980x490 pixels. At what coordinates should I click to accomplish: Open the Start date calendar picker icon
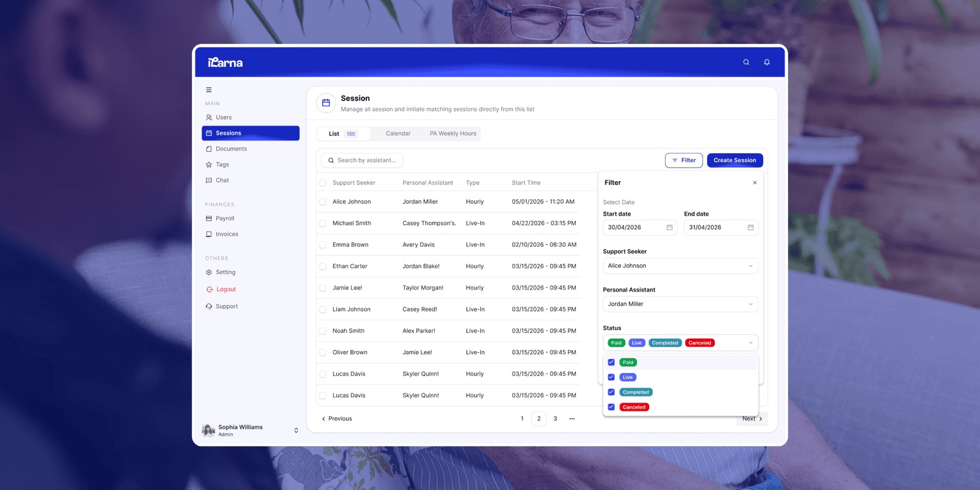[669, 227]
